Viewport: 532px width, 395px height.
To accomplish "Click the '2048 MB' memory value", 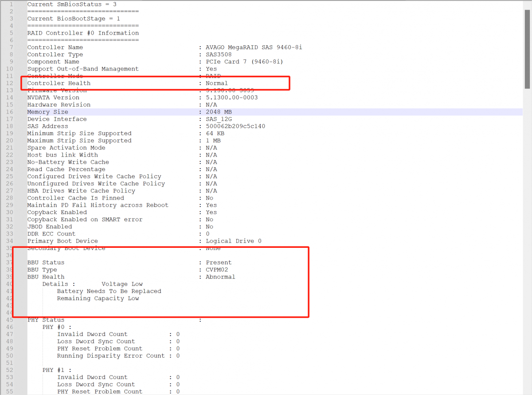I will [219, 112].
